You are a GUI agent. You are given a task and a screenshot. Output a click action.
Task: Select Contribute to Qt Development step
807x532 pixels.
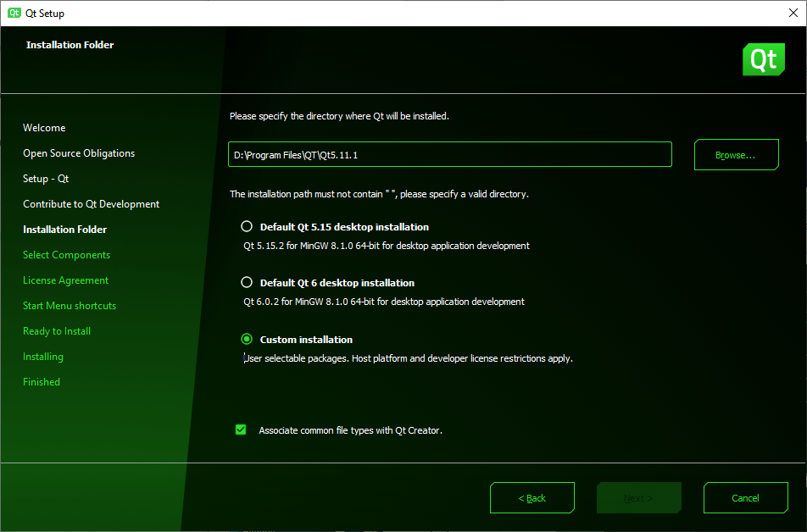click(x=91, y=204)
